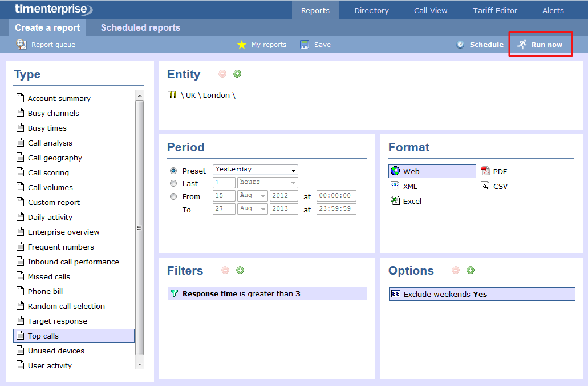Image resolution: width=588 pixels, height=386 pixels.
Task: Click green plus icon beside Entity
Action: click(x=237, y=74)
